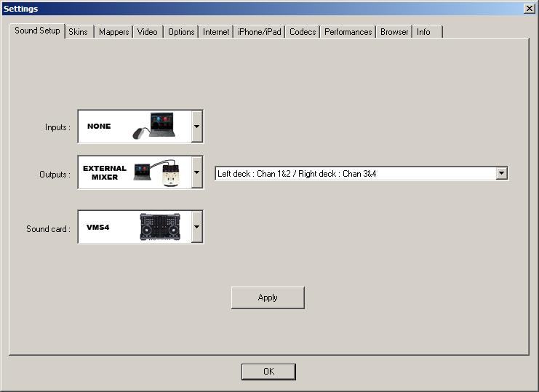Click the Apply button
Screen dimensions: 539x392
[268, 297]
